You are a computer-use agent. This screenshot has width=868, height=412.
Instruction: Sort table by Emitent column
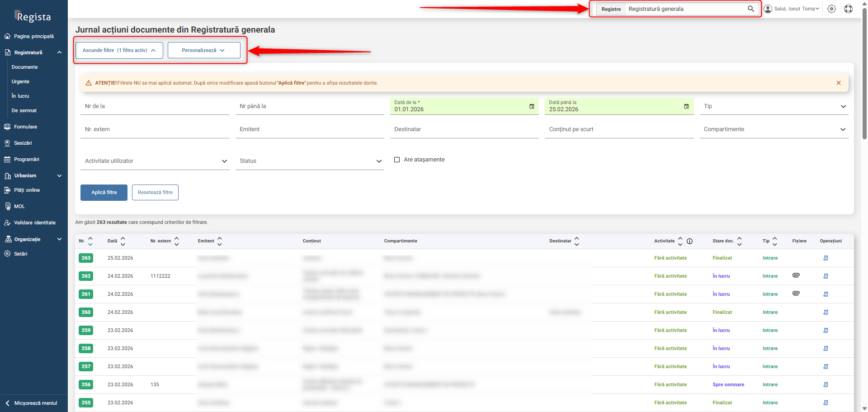point(220,241)
